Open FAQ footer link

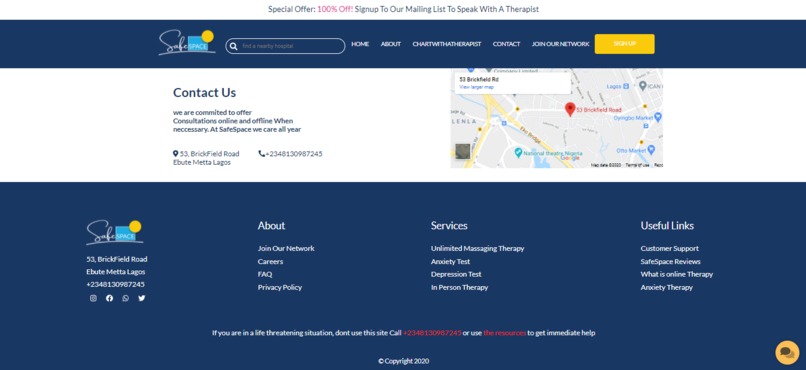tap(265, 274)
